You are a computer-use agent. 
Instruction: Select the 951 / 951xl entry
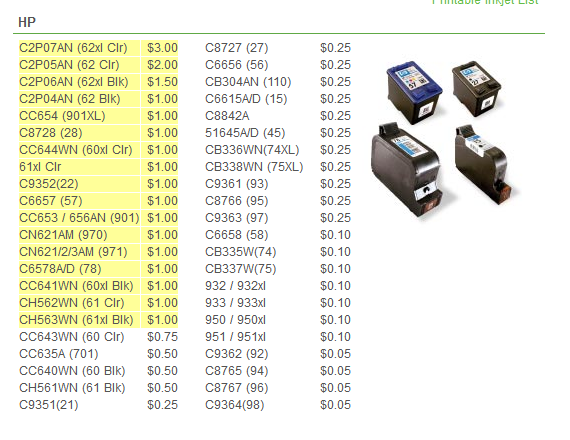coord(236,337)
